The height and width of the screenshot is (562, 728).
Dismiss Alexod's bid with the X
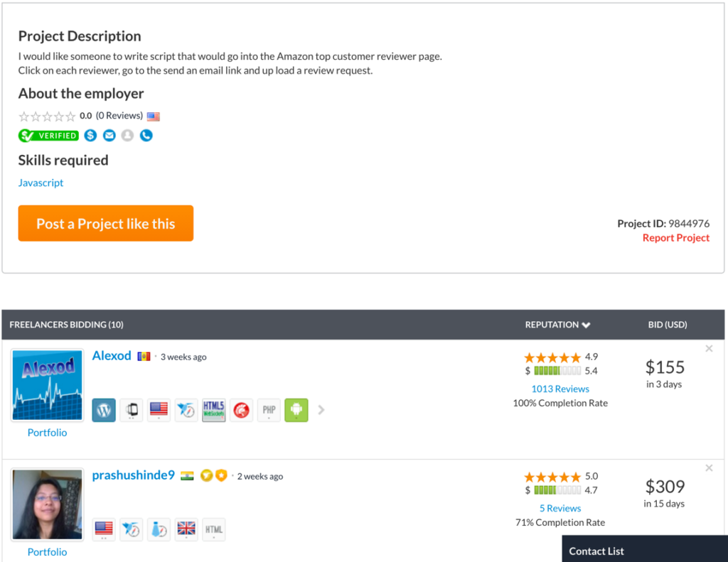[709, 349]
